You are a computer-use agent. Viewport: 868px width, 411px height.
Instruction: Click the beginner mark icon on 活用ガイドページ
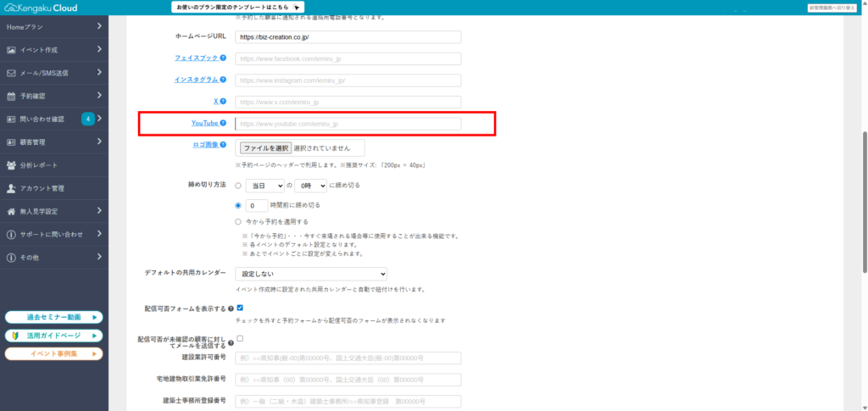pyautogui.click(x=15, y=336)
